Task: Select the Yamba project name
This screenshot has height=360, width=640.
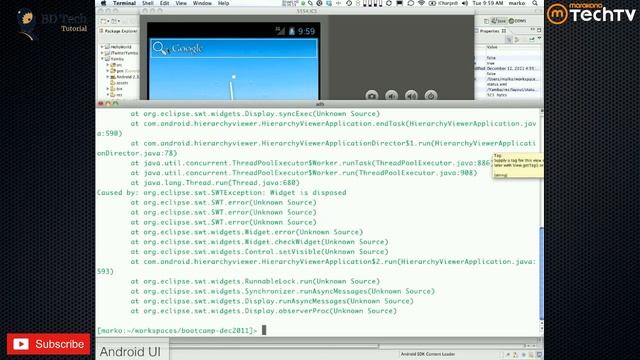Action: [x=117, y=59]
